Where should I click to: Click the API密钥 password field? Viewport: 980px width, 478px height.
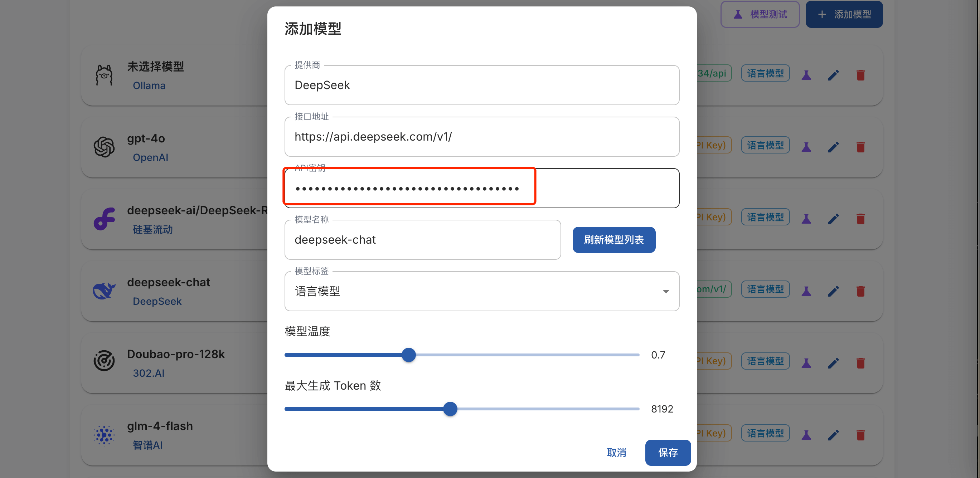point(482,188)
